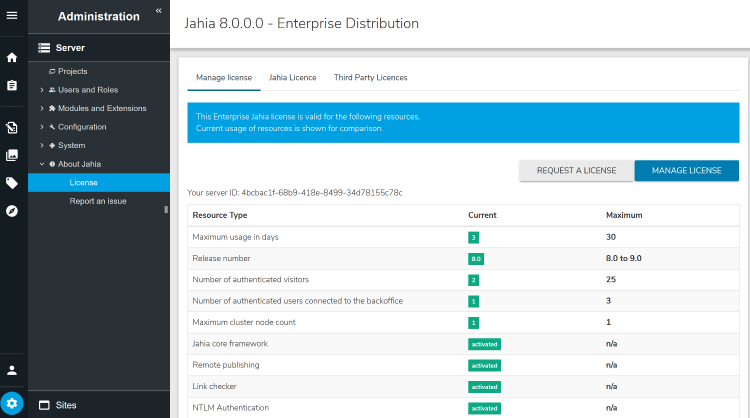The width and height of the screenshot is (750, 418).
Task: Click the 'Jahia core framework' row label
Action: coord(230,343)
